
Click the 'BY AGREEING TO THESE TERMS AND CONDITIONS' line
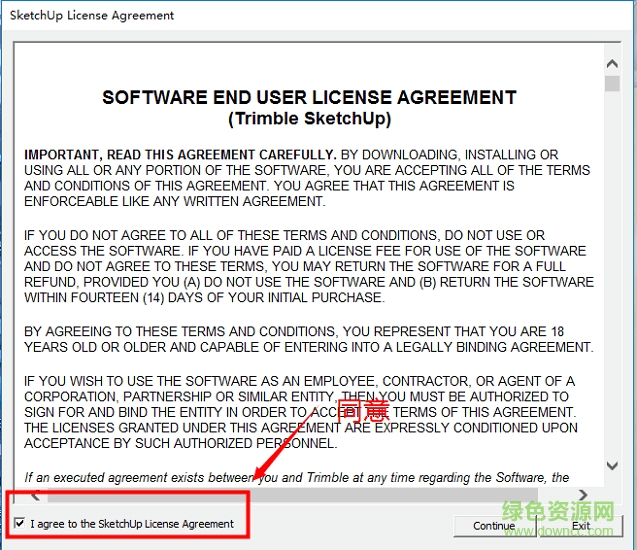tap(294, 331)
